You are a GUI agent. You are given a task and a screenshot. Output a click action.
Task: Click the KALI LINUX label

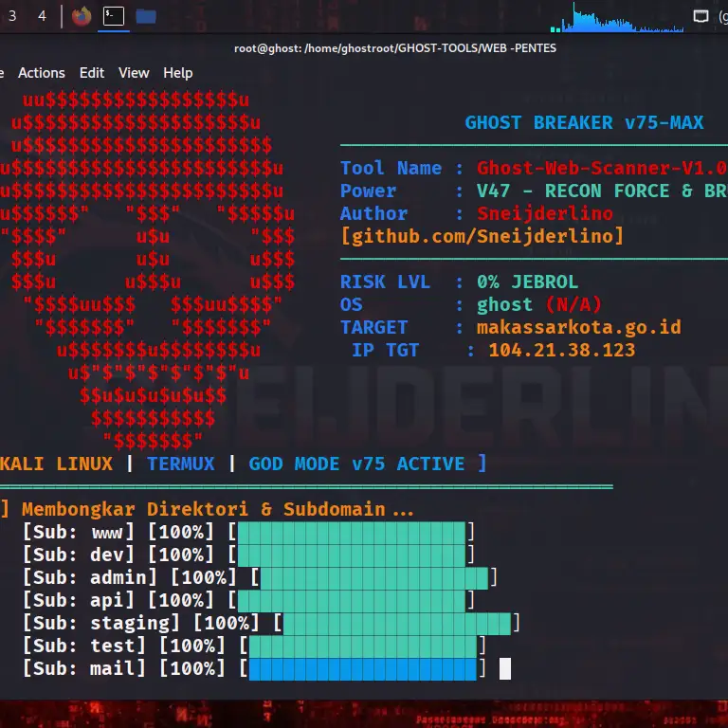pos(56,464)
